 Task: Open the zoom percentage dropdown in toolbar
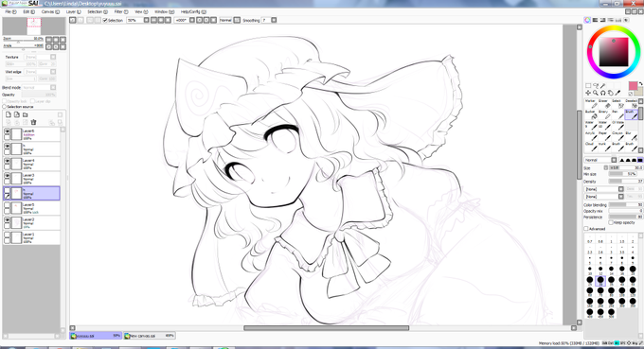point(146,20)
